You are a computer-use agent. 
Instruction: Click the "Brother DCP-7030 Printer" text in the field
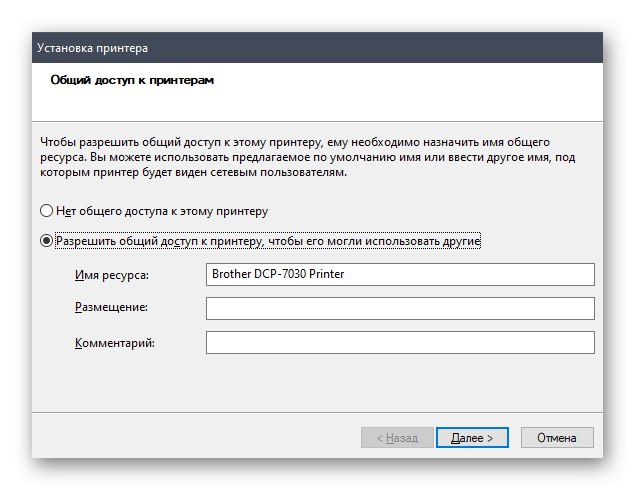point(277,274)
